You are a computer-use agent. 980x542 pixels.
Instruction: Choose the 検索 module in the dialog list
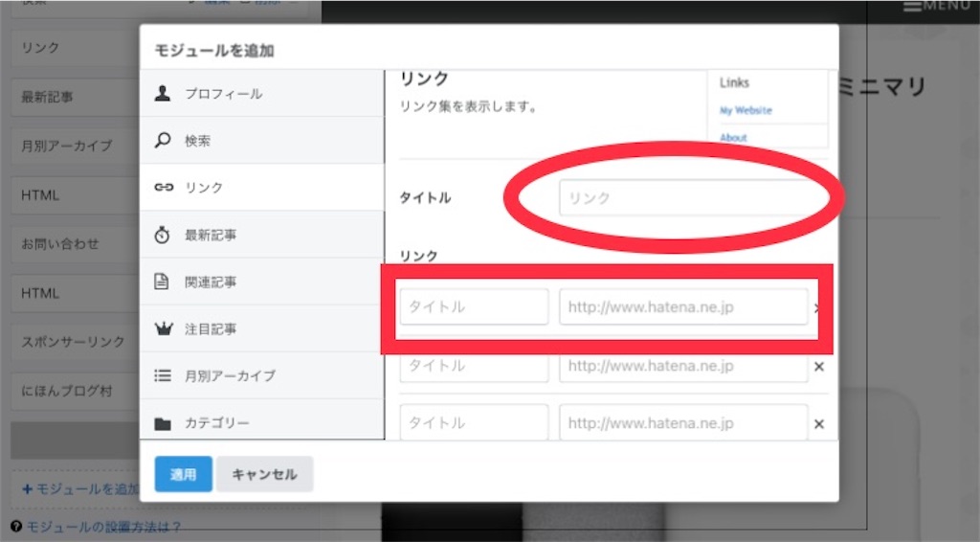click(262, 140)
